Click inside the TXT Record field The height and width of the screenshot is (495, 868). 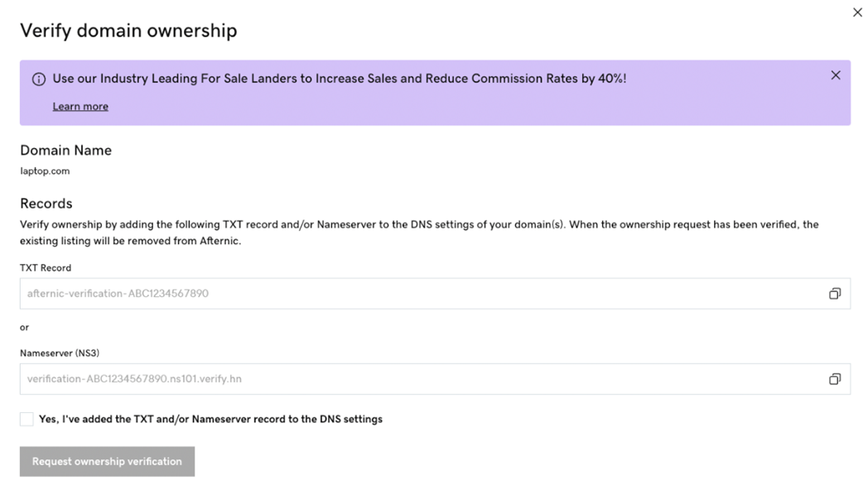[x=414, y=294]
